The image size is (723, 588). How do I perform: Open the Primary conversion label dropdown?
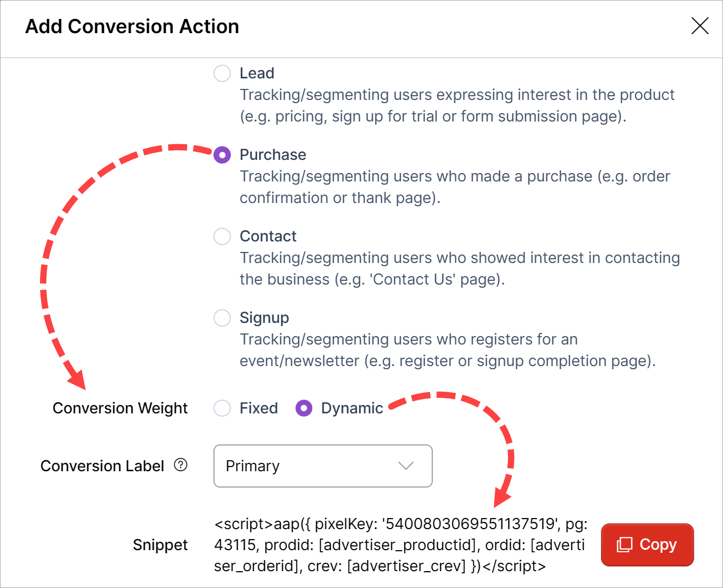(323, 466)
